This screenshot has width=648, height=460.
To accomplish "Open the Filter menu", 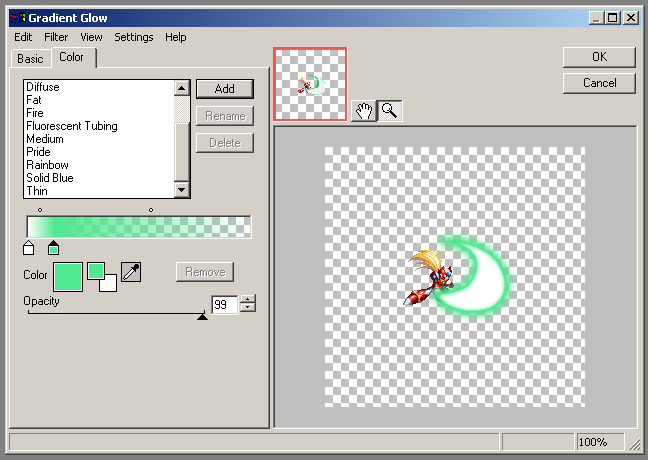I will [56, 37].
